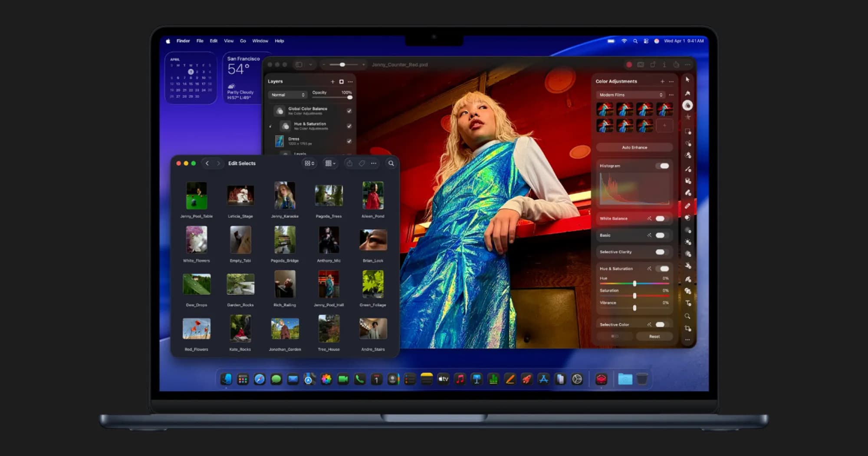
Task: Select the Paint brush tool in the tool strip
Action: pyautogui.click(x=688, y=169)
